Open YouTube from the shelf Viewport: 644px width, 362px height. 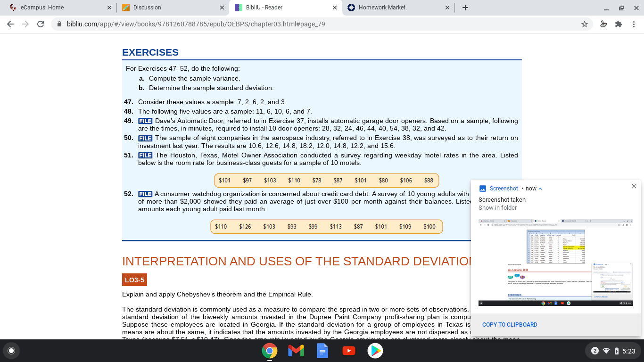[349, 351]
